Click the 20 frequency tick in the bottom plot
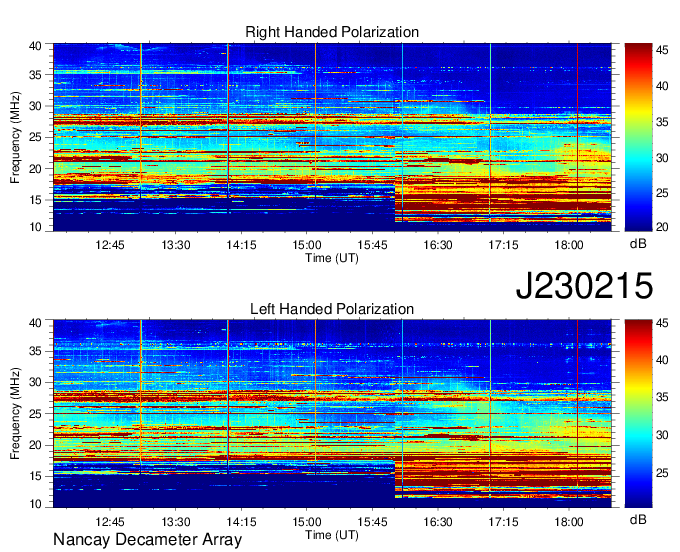Screen dimensions: 680x552 (x=36, y=445)
